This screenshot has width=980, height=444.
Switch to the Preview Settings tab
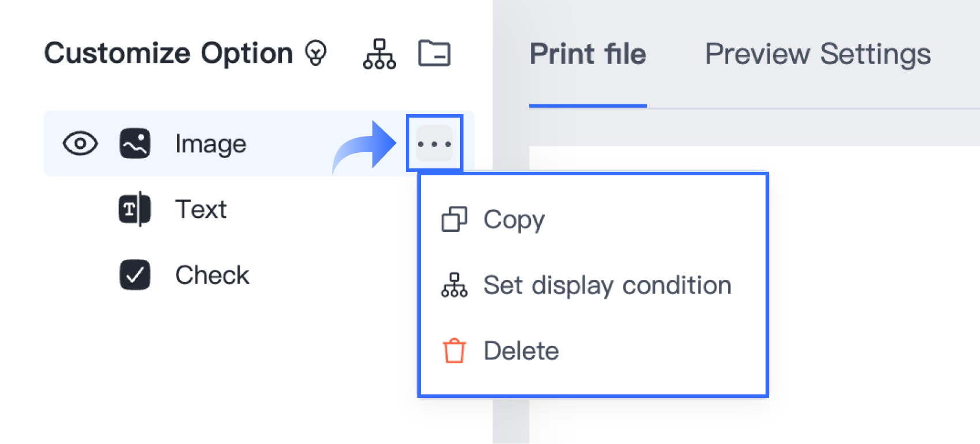tap(819, 54)
